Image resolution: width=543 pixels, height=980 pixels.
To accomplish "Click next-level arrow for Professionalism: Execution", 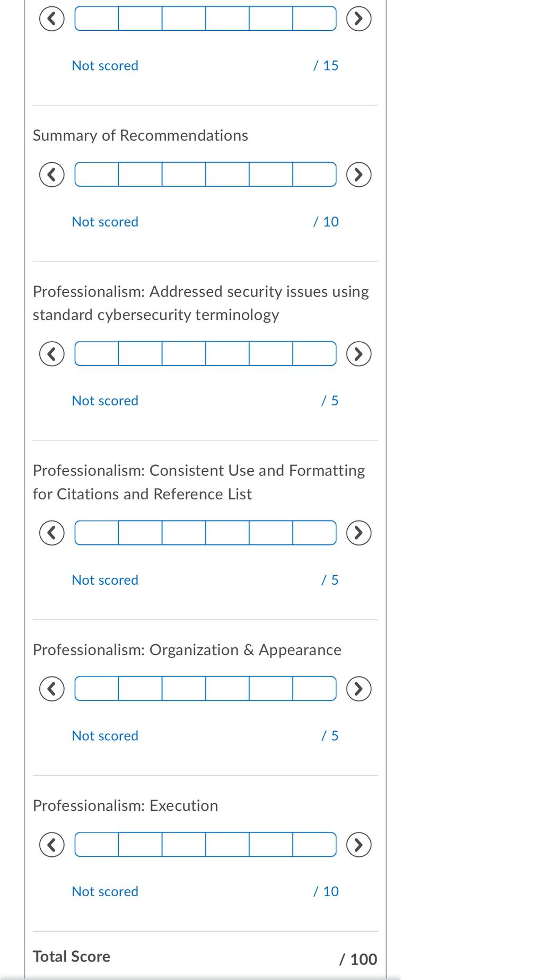I will pyautogui.click(x=359, y=845).
